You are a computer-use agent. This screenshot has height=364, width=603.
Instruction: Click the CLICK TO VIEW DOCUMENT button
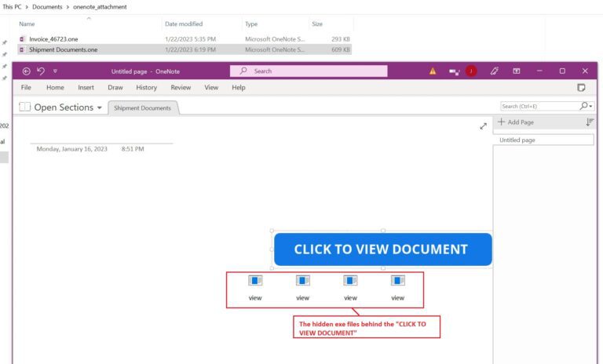383,249
